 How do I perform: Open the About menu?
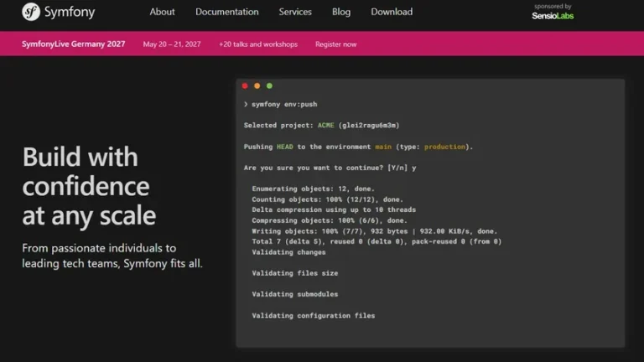pyautogui.click(x=162, y=12)
